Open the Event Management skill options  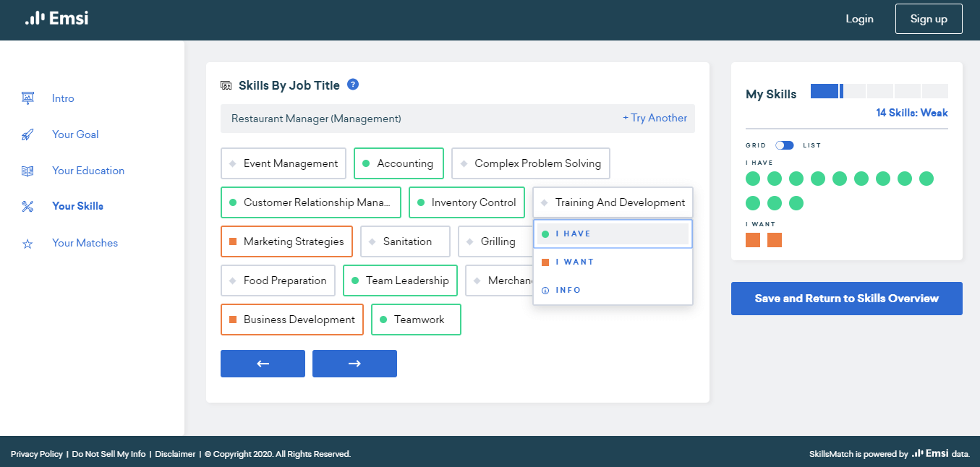(x=283, y=163)
